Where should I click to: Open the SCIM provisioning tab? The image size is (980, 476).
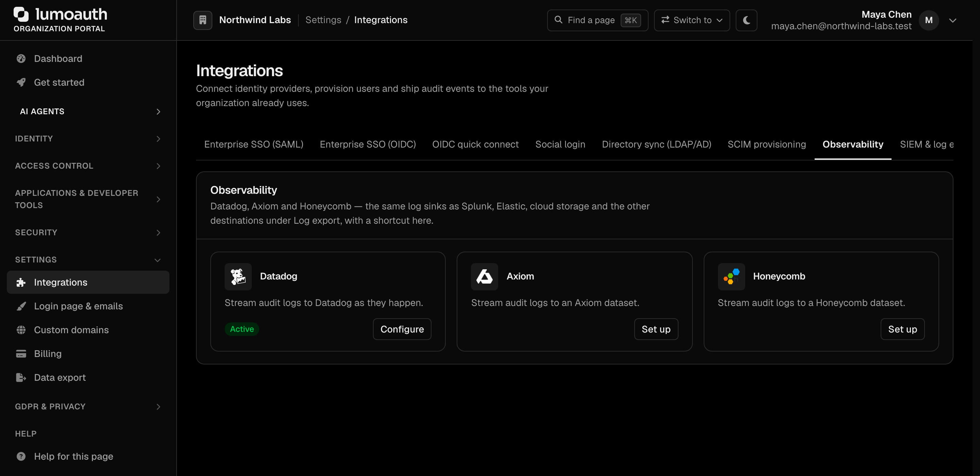[767, 144]
